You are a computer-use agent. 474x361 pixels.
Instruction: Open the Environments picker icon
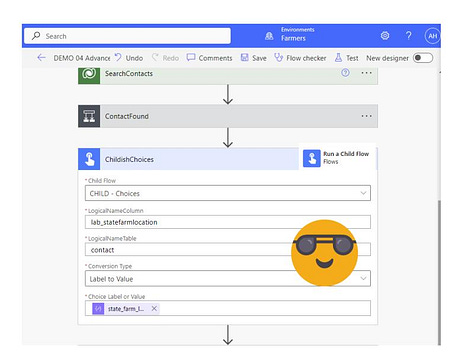point(269,36)
